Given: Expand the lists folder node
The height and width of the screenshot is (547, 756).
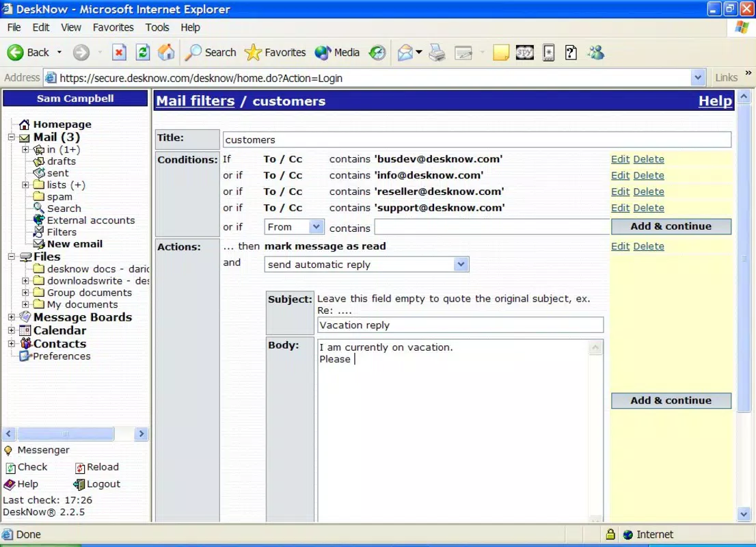Looking at the screenshot, I should (x=25, y=185).
